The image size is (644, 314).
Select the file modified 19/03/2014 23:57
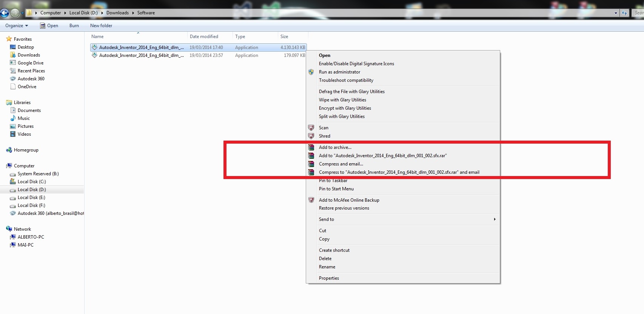coord(198,55)
